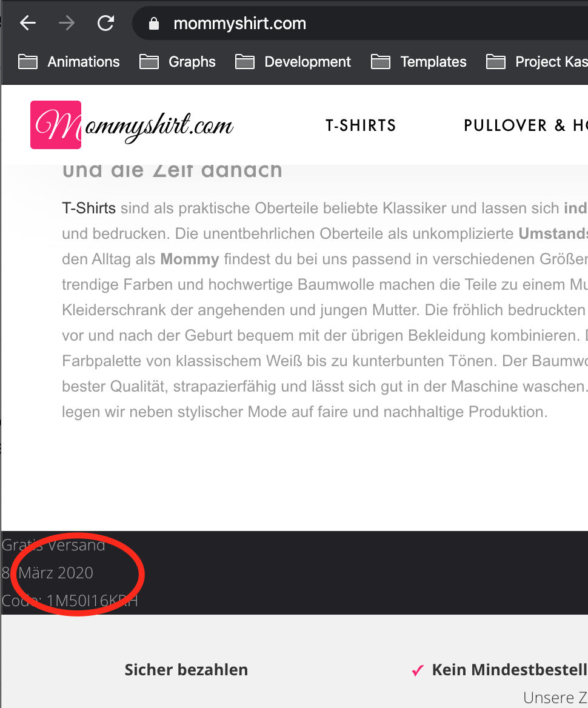Screen dimensions: 588x708
Task: Click the T-Shirts link in paragraph
Action: pos(89,208)
